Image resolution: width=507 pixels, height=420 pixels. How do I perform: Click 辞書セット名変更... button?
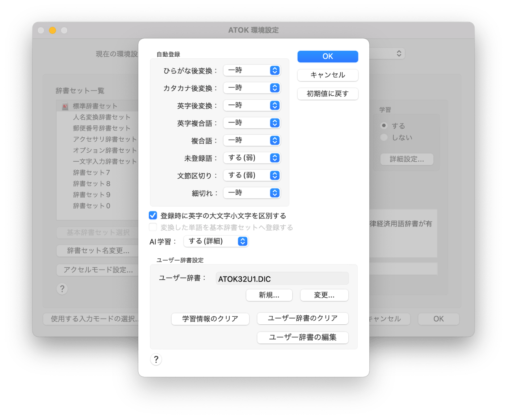tap(97, 250)
